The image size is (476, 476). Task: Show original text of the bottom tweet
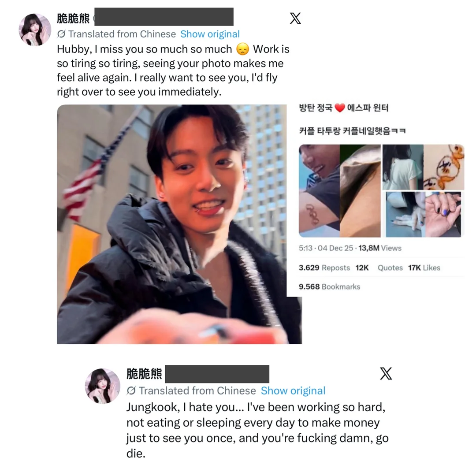(293, 390)
